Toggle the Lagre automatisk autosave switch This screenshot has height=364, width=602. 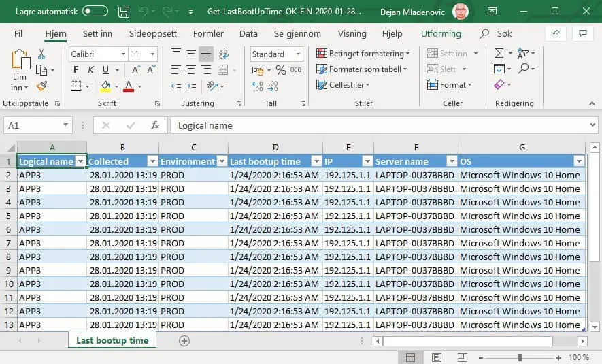95,12
